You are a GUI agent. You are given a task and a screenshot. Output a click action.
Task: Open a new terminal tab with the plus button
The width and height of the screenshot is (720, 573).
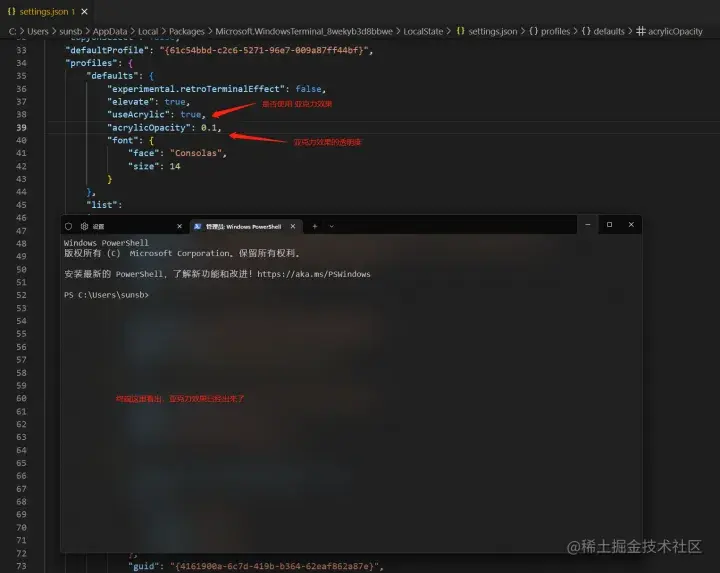[x=315, y=226]
